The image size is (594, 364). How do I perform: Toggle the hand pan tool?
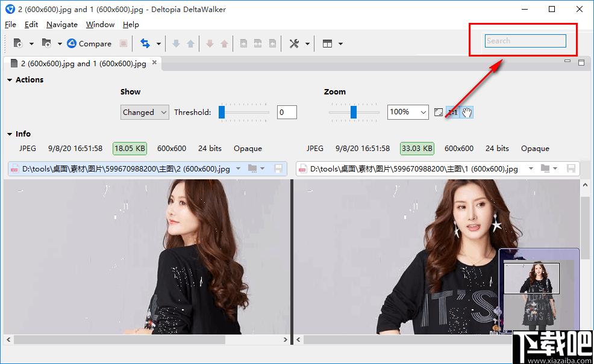click(x=467, y=112)
